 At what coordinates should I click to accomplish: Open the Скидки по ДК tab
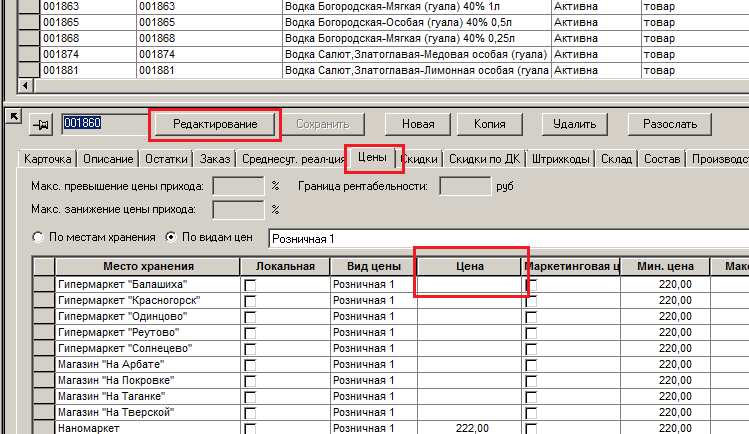click(x=484, y=159)
